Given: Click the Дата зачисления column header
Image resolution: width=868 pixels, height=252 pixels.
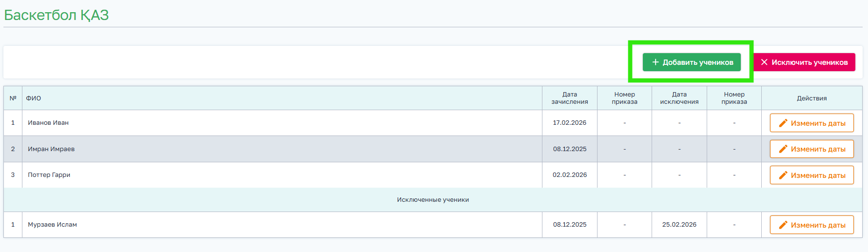Looking at the screenshot, I should 570,98.
